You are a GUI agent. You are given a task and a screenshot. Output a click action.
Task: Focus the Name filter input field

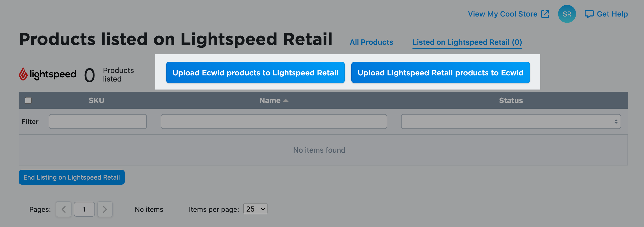(274, 121)
